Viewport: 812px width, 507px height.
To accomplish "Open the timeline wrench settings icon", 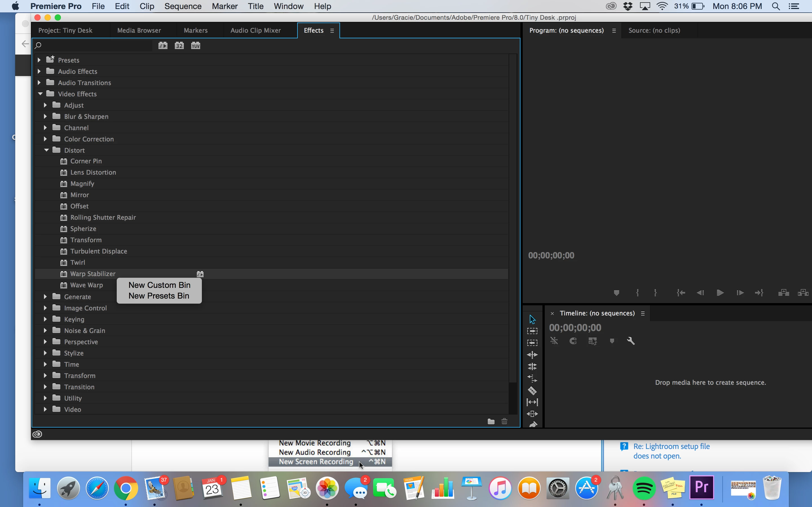I will click(630, 341).
